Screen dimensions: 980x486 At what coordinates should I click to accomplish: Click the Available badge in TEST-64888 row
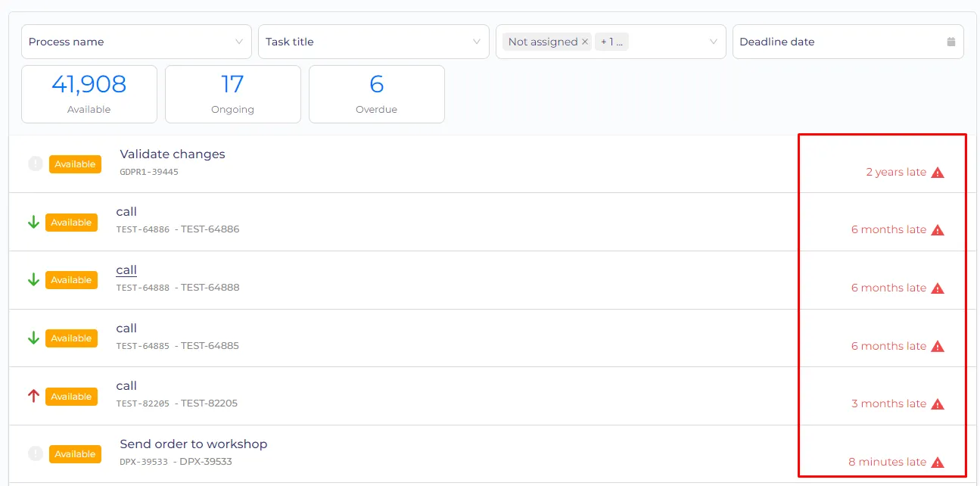click(71, 280)
